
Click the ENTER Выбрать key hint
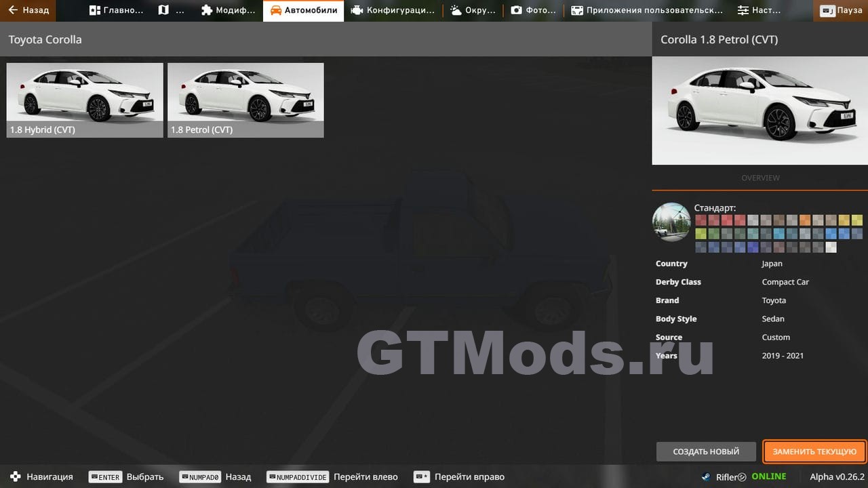126,476
